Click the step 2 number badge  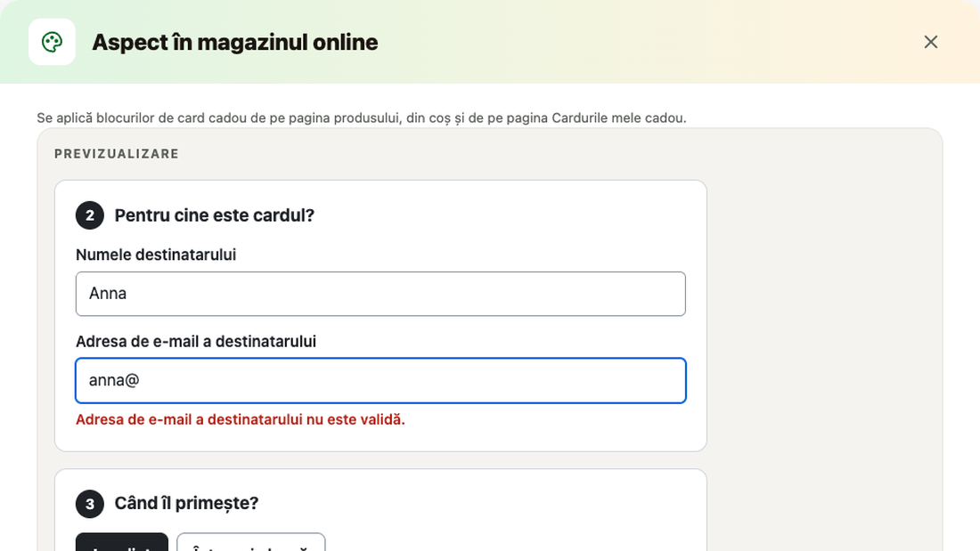[90, 215]
